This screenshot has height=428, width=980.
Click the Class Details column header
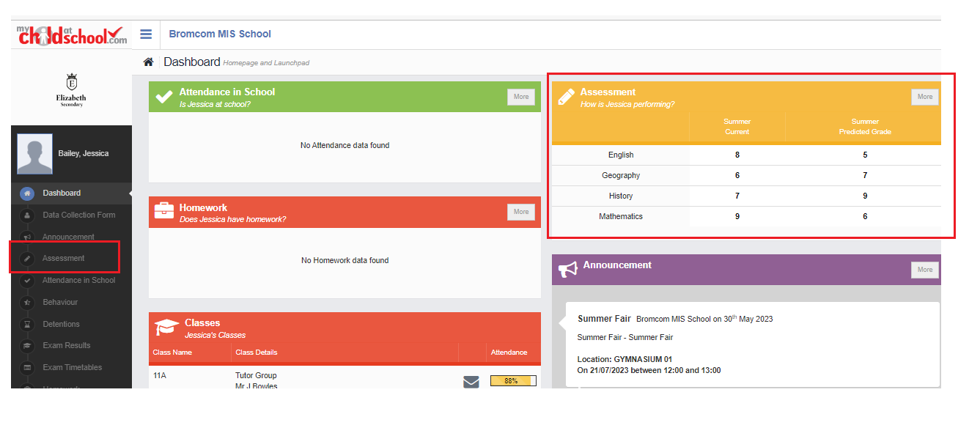pyautogui.click(x=257, y=353)
